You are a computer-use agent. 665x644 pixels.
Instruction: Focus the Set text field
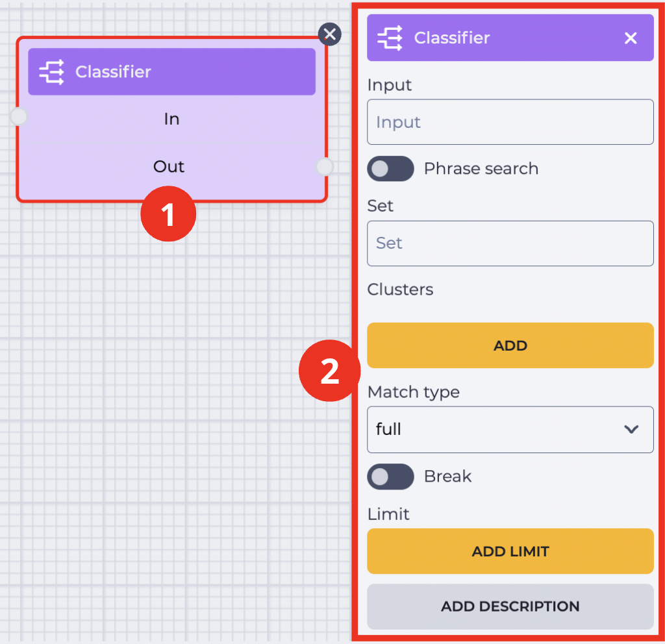pyautogui.click(x=510, y=243)
